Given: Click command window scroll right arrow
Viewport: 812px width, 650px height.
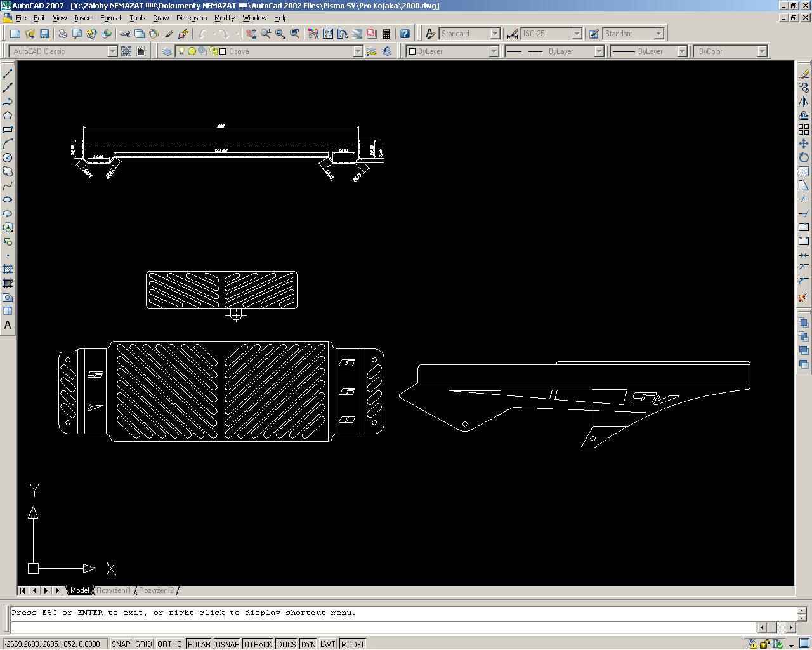Looking at the screenshot, I should coord(791,627).
